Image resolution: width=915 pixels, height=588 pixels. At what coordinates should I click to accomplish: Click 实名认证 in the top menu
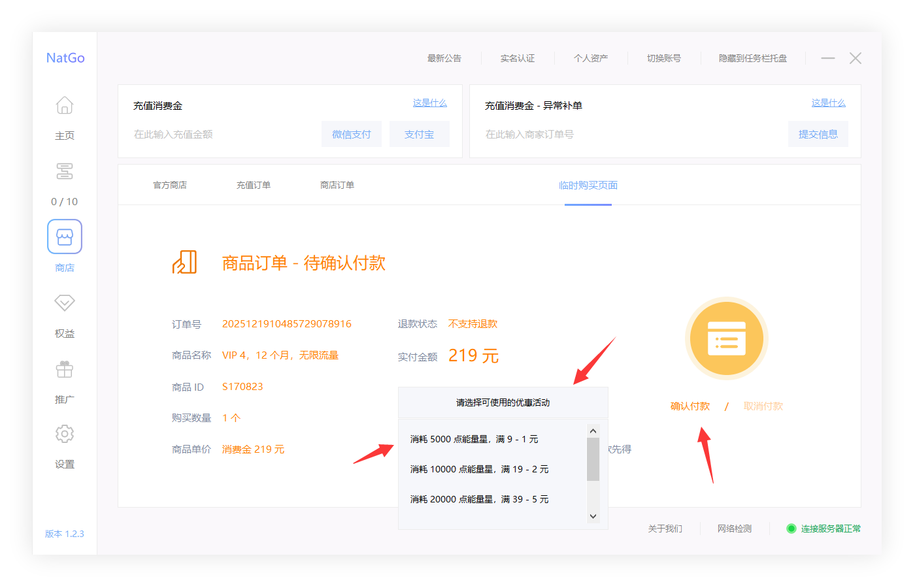(x=517, y=58)
